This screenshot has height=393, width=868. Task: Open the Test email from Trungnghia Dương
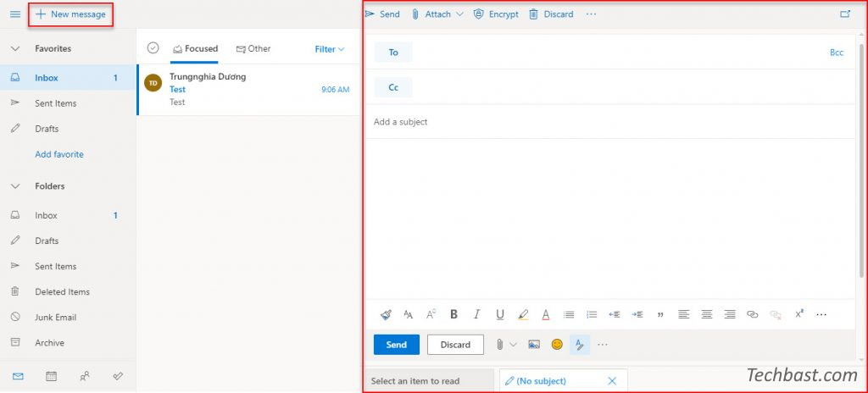point(248,90)
